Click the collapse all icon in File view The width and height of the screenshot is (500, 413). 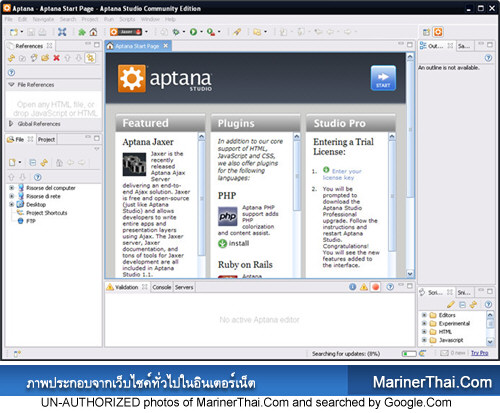click(33, 163)
